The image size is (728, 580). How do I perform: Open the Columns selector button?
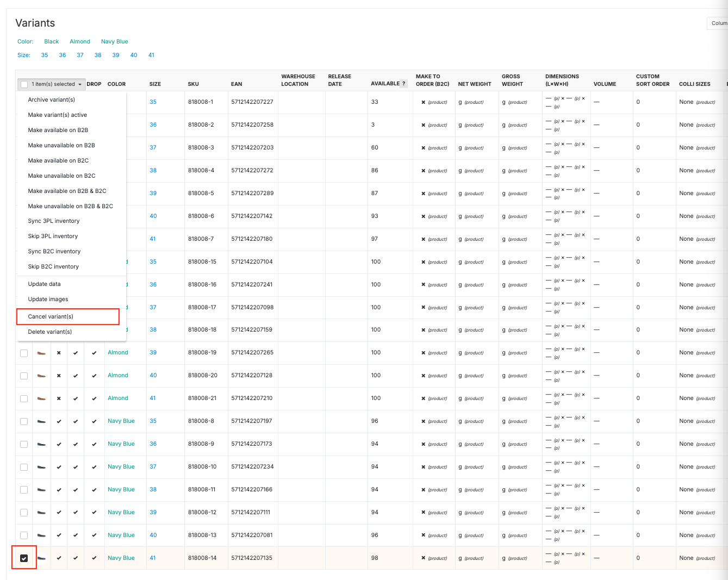point(718,23)
